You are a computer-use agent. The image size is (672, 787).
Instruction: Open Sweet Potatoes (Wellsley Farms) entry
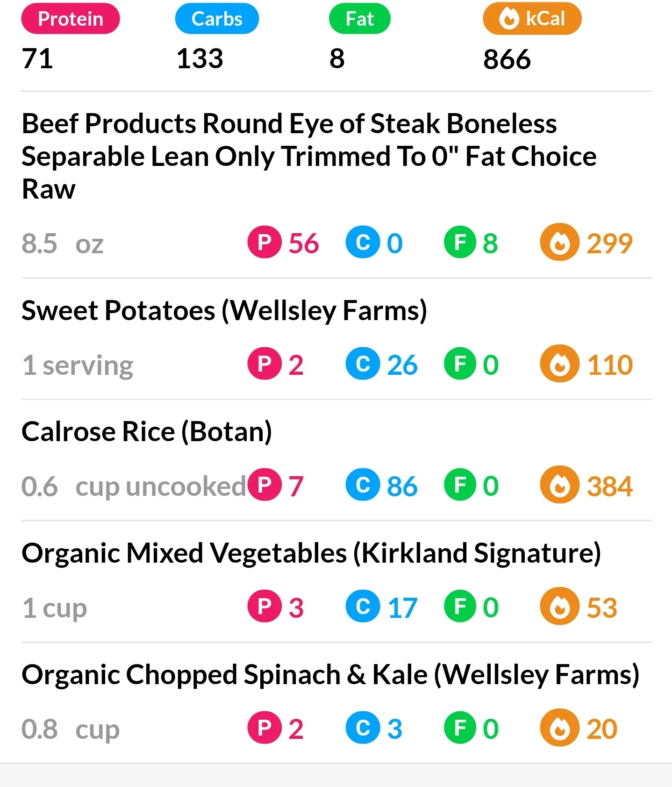coord(224,310)
